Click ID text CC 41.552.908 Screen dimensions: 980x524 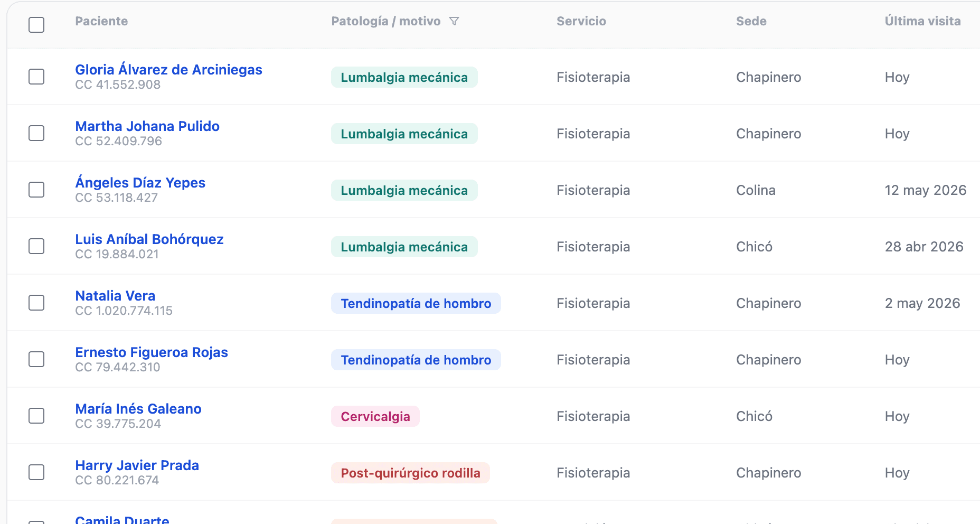coord(118,85)
